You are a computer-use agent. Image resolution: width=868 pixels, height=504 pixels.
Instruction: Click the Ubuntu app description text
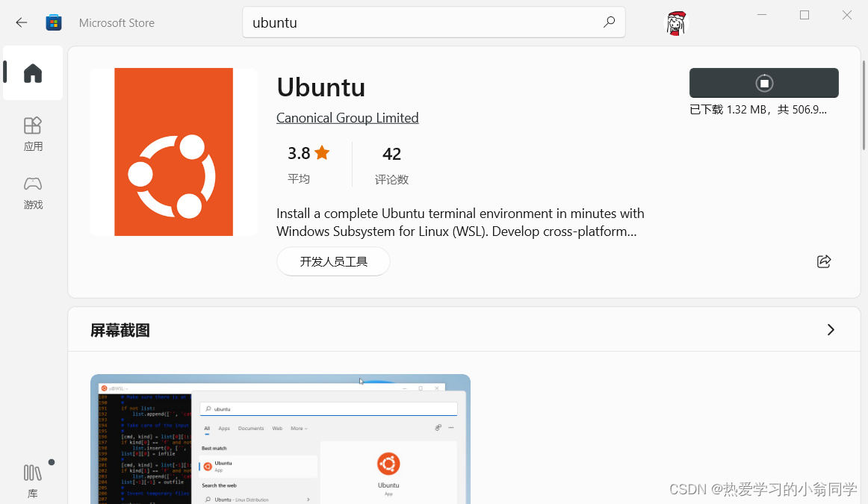pyautogui.click(x=460, y=223)
